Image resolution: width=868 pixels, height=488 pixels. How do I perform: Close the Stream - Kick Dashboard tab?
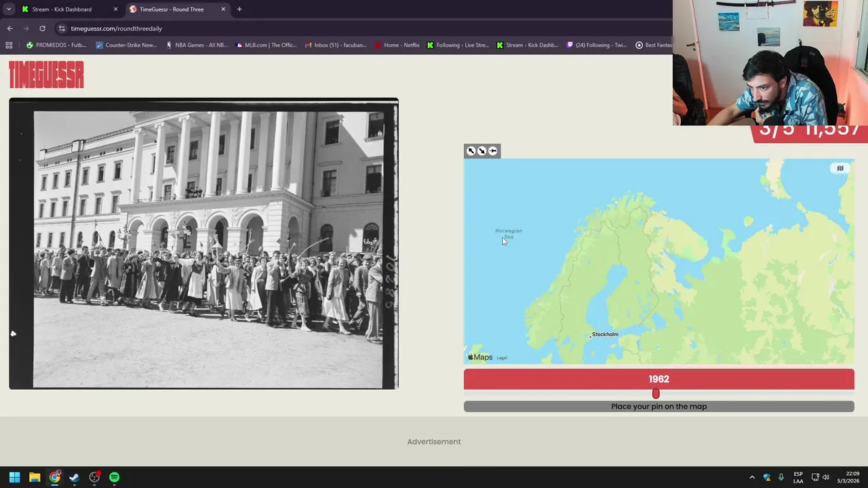coord(115,9)
